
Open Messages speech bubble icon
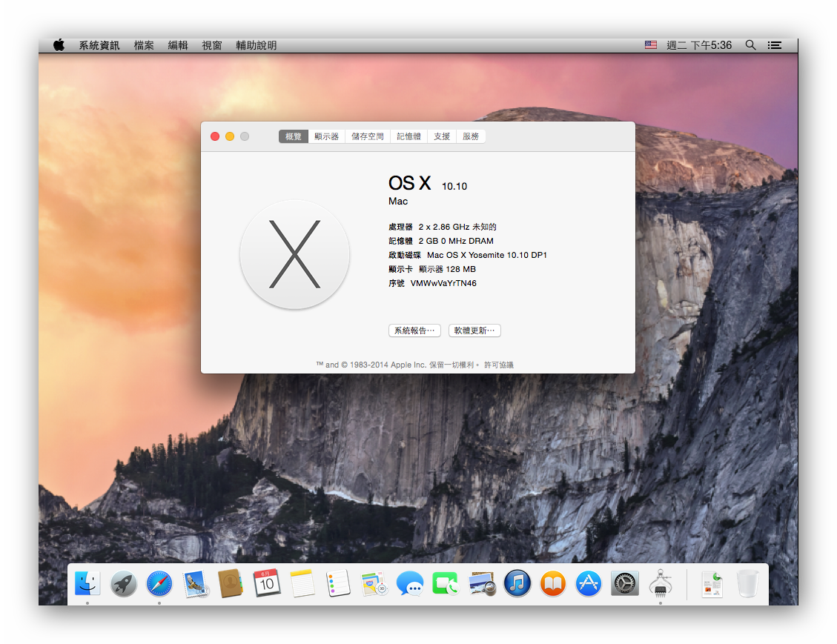click(409, 583)
